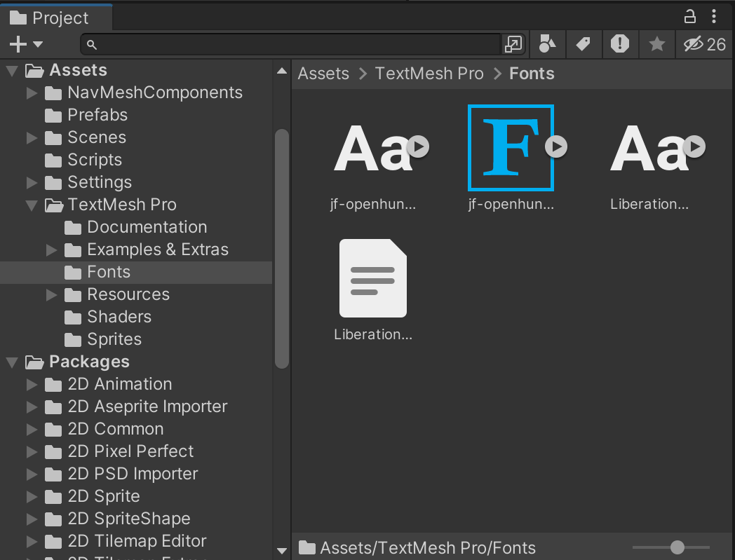The width and height of the screenshot is (735, 560).
Task: Collapse the Assets root folder
Action: (x=12, y=71)
